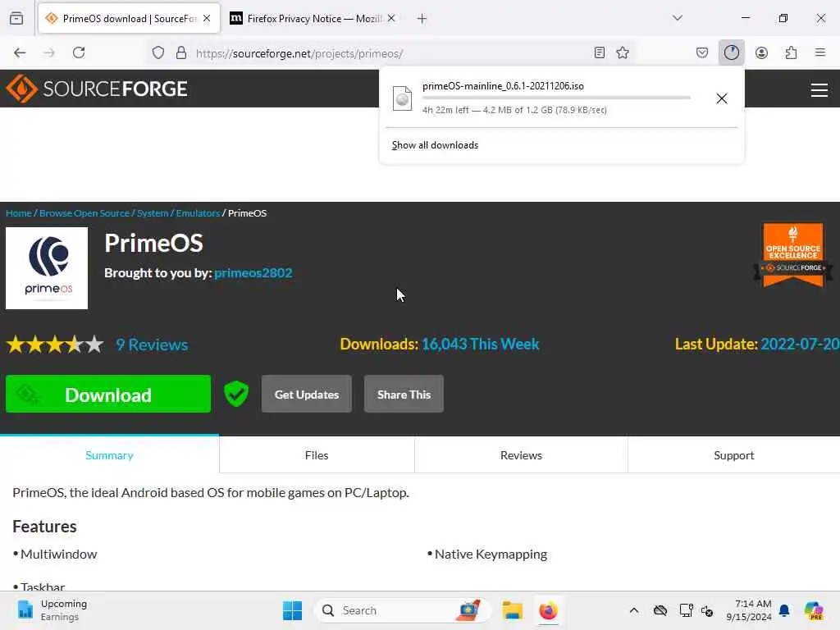Viewport: 840px width, 630px height.
Task: Click the Open Source Excellence badge
Action: (x=793, y=254)
